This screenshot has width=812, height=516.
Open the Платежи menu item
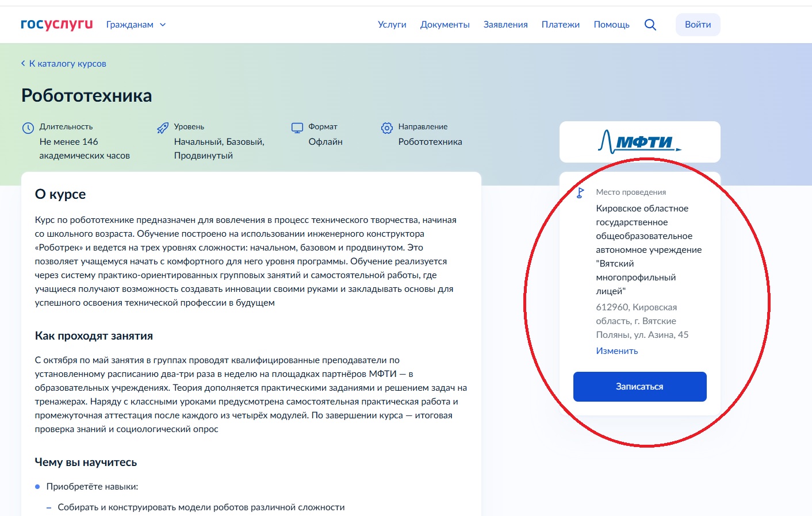click(x=560, y=25)
